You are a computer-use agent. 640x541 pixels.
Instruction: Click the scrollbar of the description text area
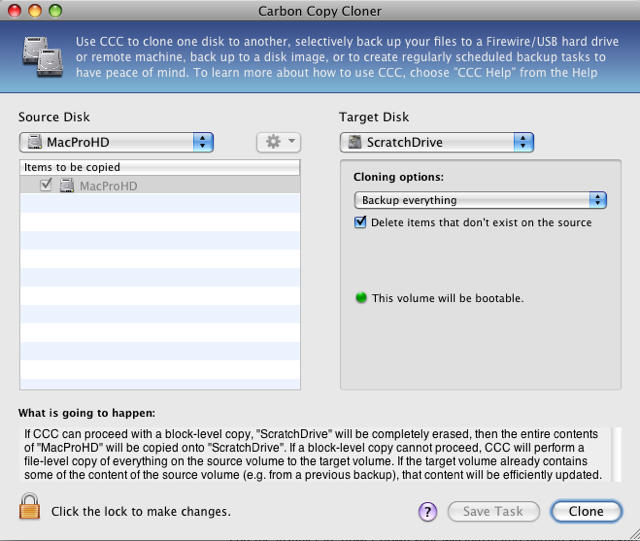tap(618, 454)
